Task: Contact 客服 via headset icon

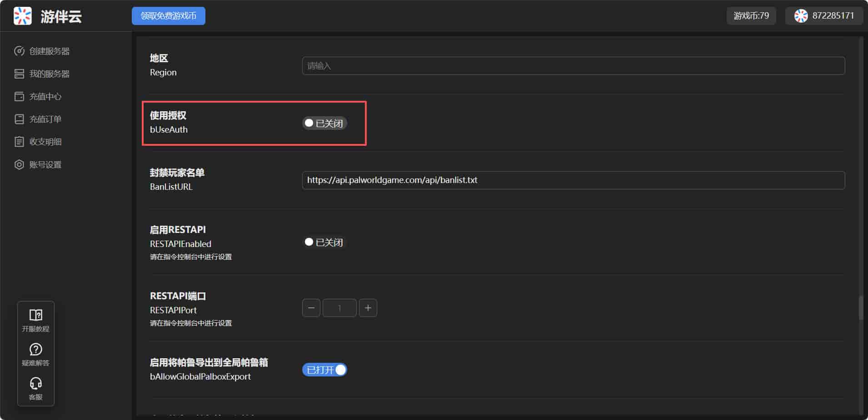Action: coord(35,384)
